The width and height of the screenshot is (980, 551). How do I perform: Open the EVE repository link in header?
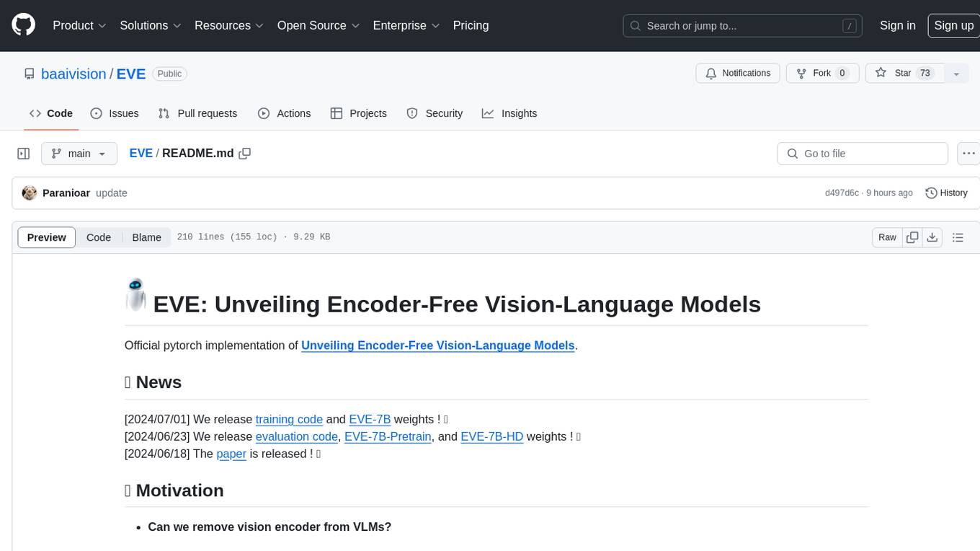tap(131, 74)
